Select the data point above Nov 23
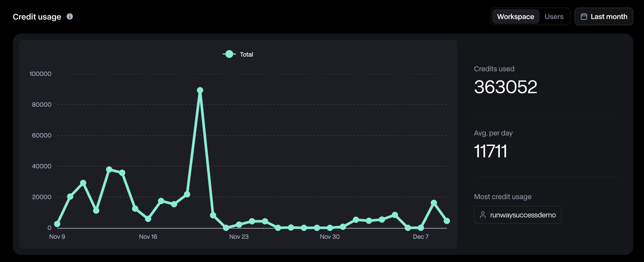The image size is (644, 262). point(239,224)
